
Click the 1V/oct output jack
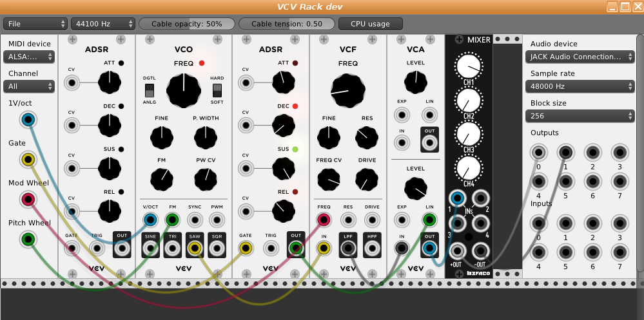click(x=28, y=120)
